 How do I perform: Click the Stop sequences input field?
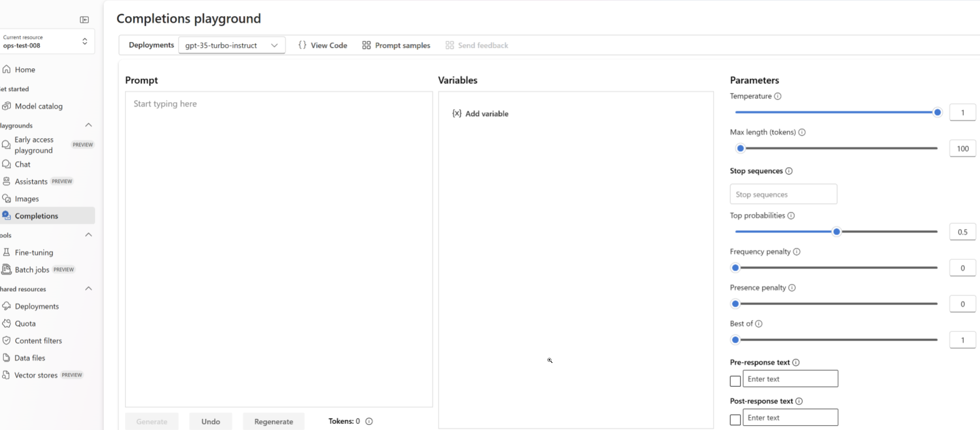point(783,194)
